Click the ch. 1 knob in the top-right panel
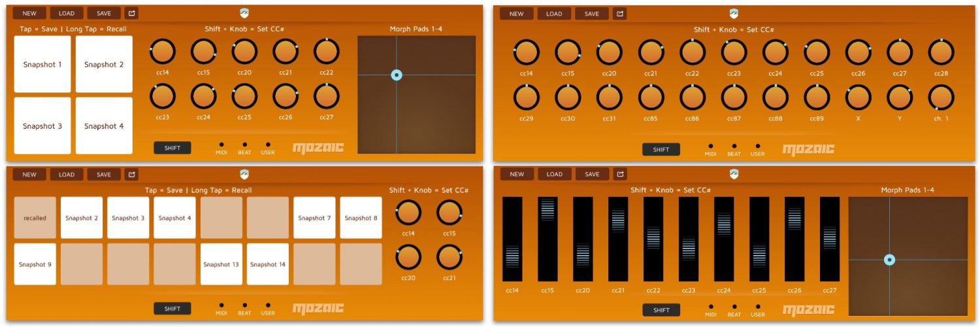Viewport: 980px width, 327px height. point(941,97)
